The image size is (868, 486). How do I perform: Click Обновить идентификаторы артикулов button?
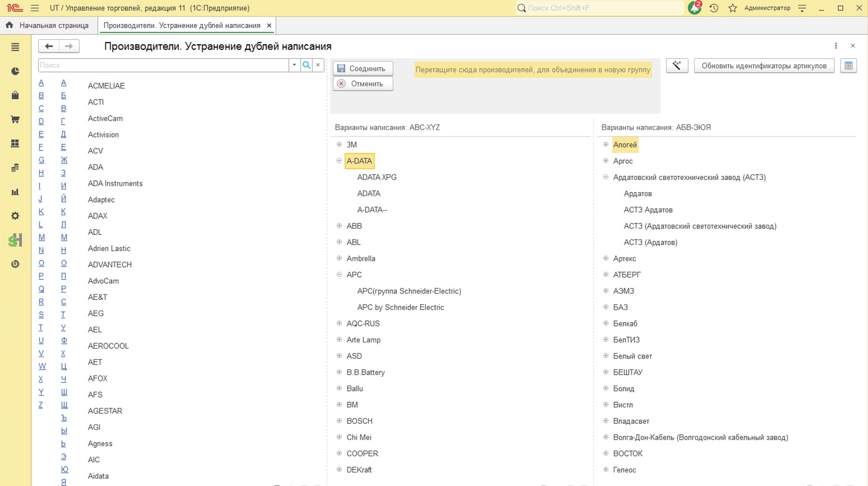[764, 66]
